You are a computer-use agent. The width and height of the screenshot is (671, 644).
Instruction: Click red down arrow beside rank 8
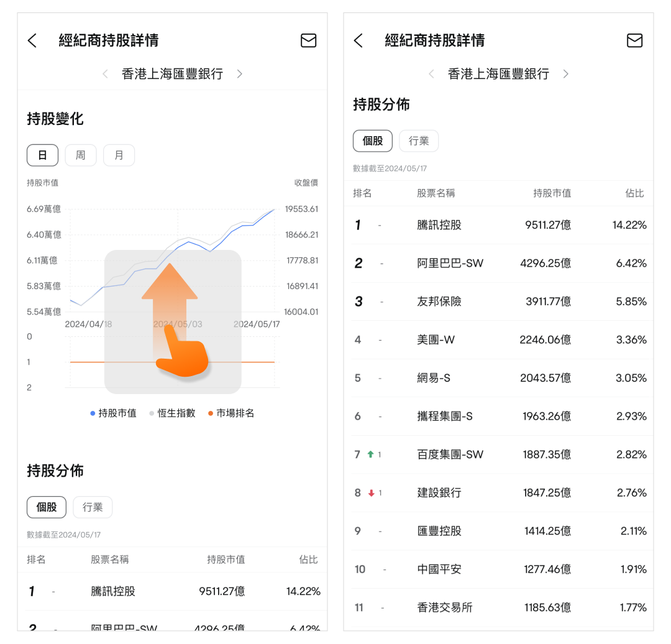[372, 493]
